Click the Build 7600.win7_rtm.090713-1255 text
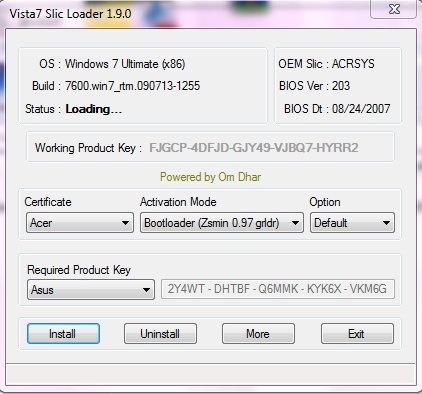This screenshot has width=422, height=394. (116, 86)
